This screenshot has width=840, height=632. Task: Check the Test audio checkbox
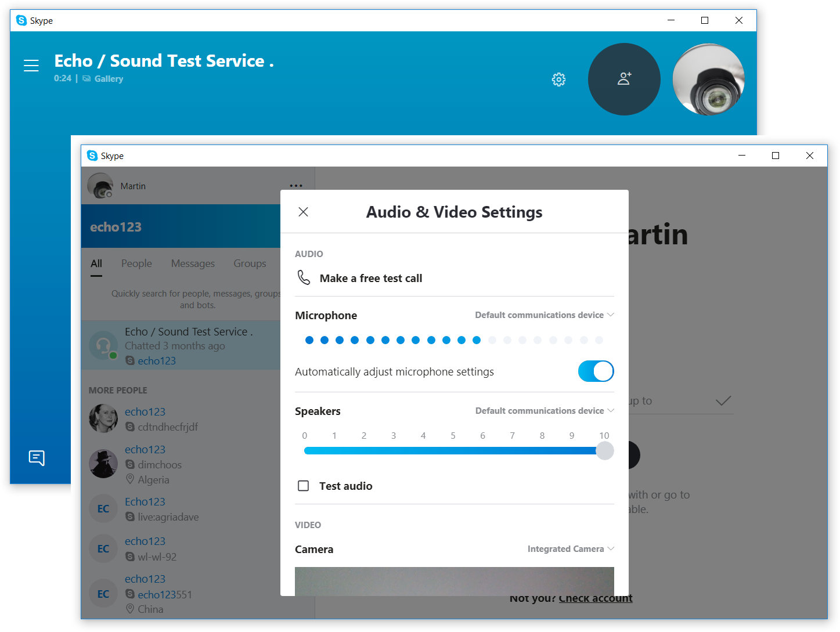[x=303, y=486]
